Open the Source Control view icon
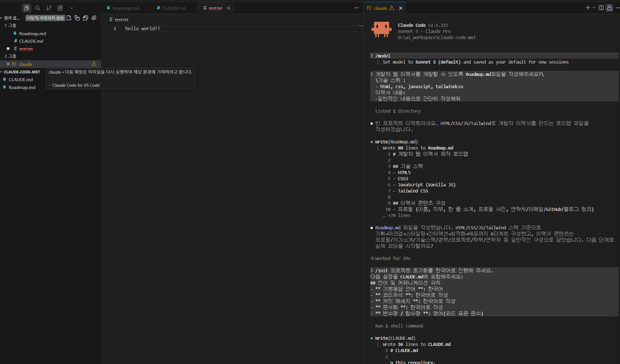Screen dimensions: 620x364 click(49, 8)
